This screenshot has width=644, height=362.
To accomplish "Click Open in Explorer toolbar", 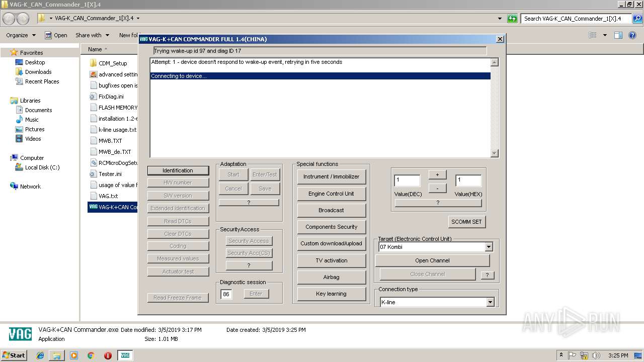I will [x=56, y=35].
